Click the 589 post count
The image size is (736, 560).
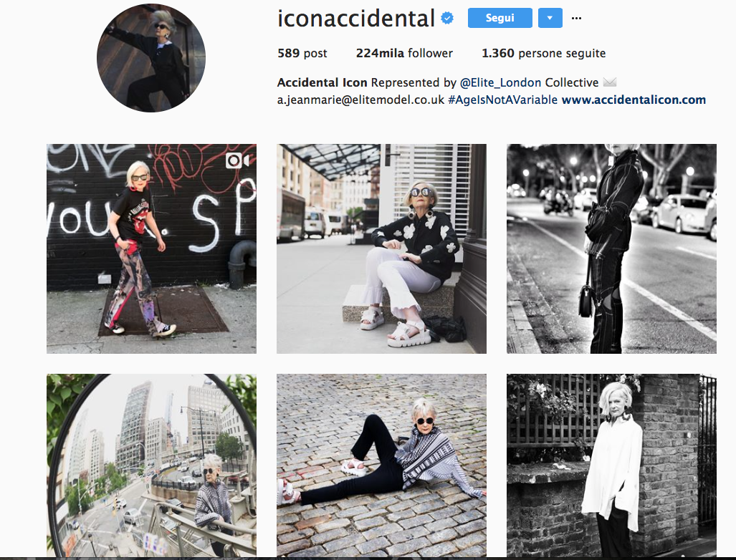click(x=302, y=54)
